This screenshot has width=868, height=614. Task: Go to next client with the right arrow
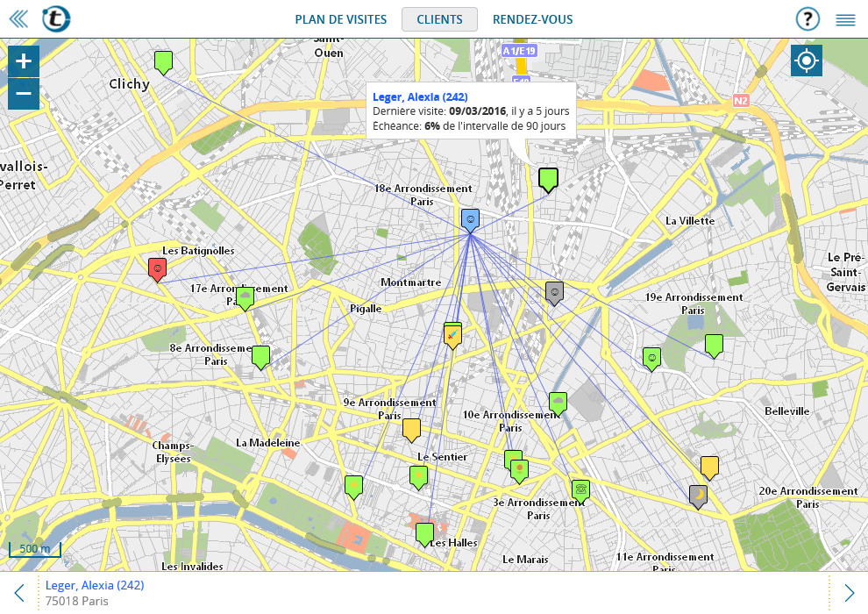pyautogui.click(x=848, y=591)
